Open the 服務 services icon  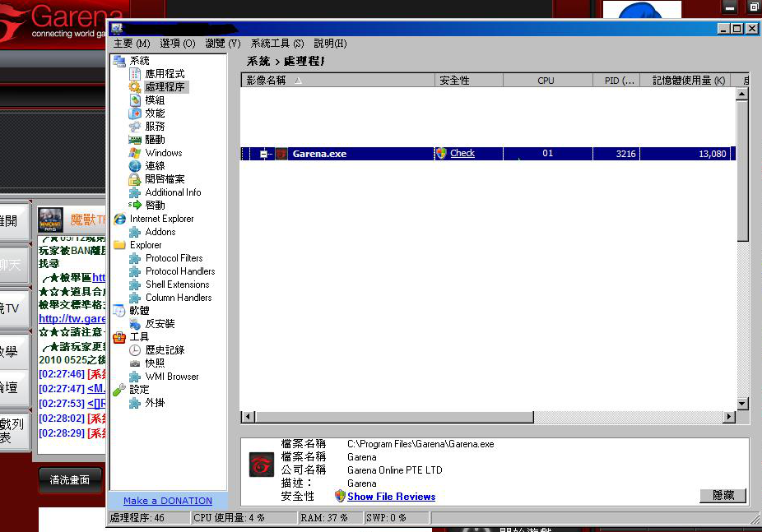[135, 126]
